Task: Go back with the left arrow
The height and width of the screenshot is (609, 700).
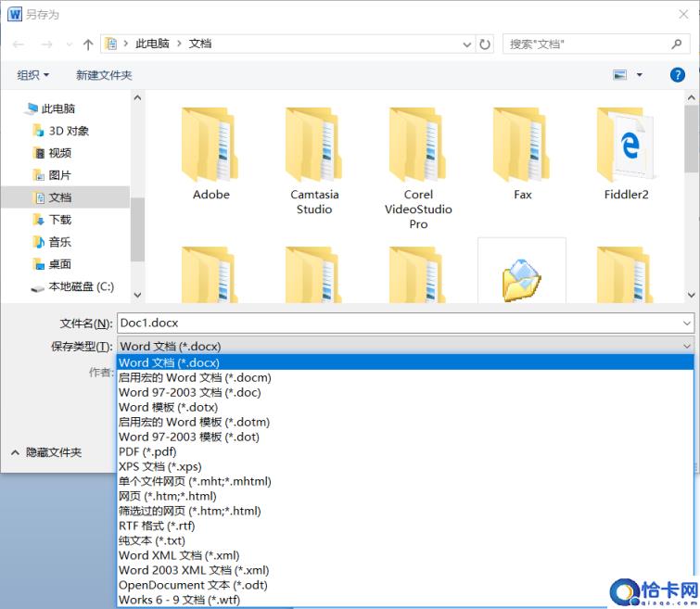Action: click(x=19, y=44)
